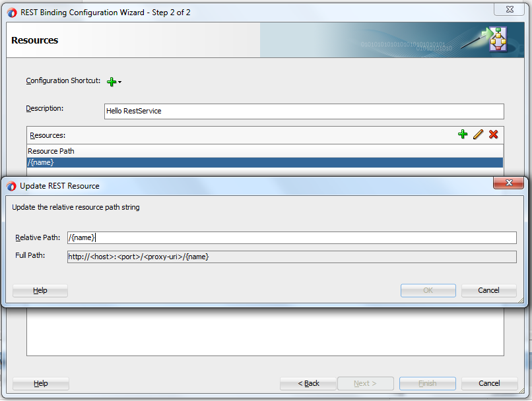Screen dimensions: 532x401
Task: Select the /{name} resource path row
Action: (x=265, y=162)
